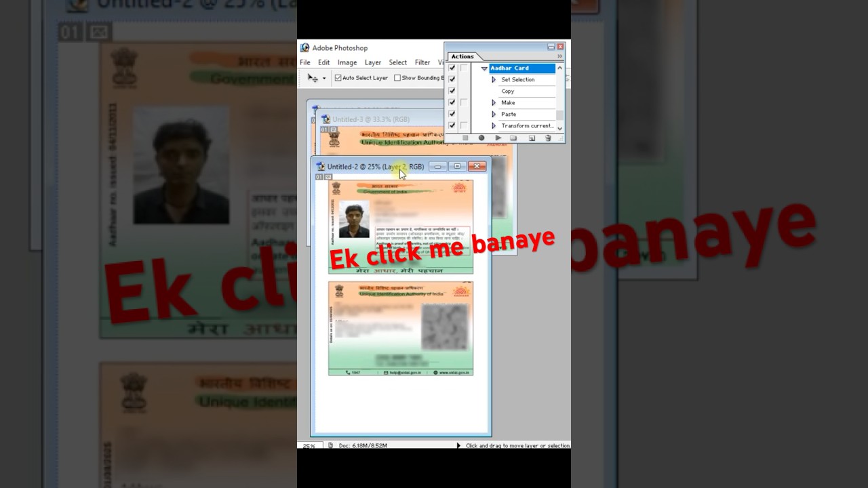Select the Set Selection step

(x=518, y=79)
